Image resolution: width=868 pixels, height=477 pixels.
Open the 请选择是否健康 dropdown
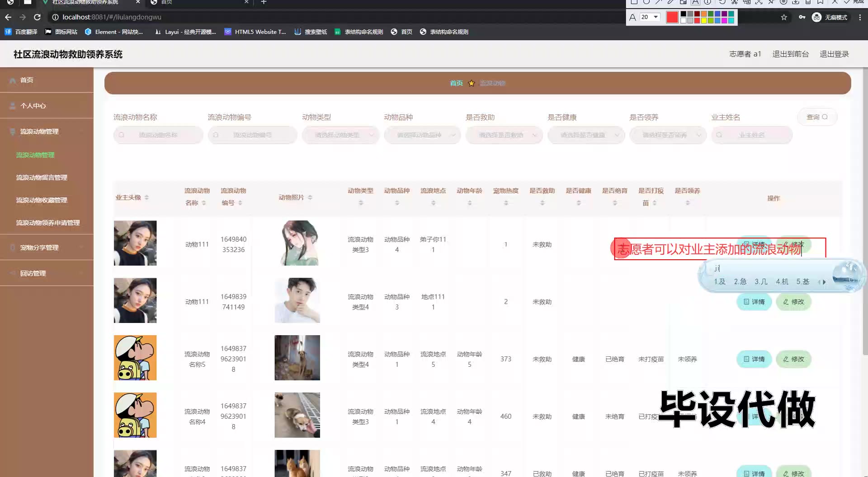point(586,135)
